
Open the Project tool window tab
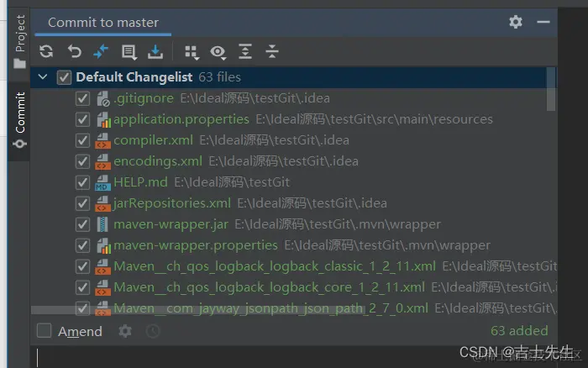point(19,42)
